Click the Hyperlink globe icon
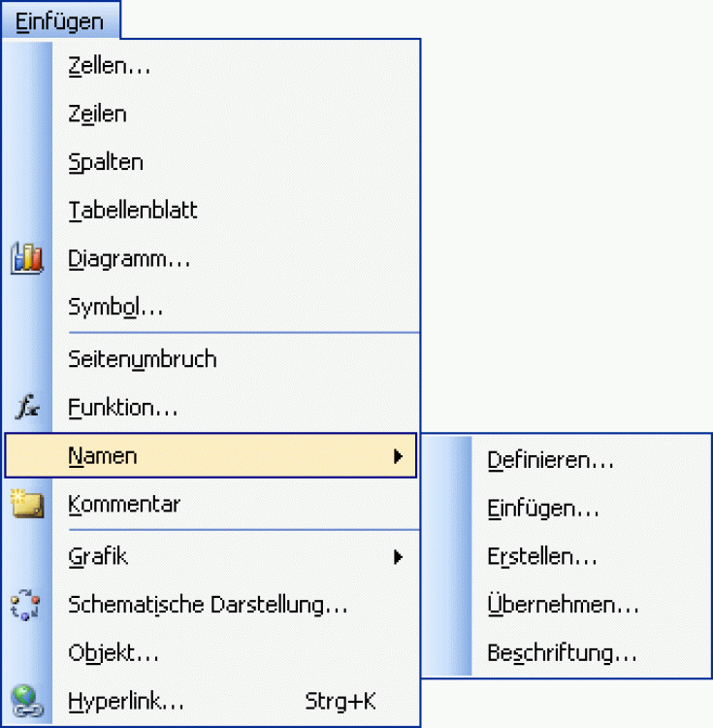This screenshot has width=713, height=728. pos(27,700)
